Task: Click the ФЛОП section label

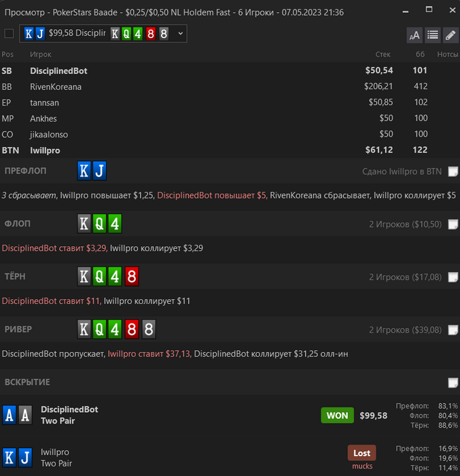Action: [x=17, y=224]
